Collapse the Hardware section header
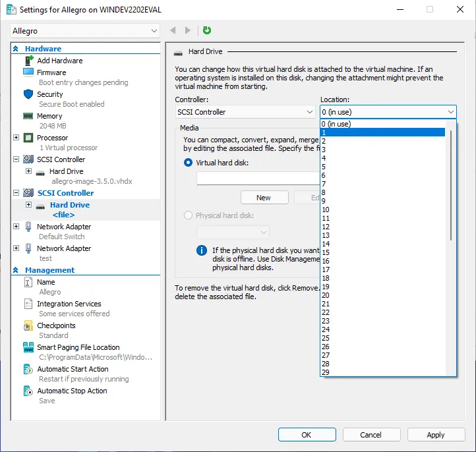 tap(16, 49)
